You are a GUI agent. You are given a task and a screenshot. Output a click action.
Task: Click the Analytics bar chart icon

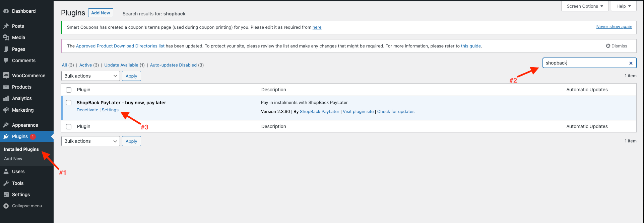click(x=6, y=98)
